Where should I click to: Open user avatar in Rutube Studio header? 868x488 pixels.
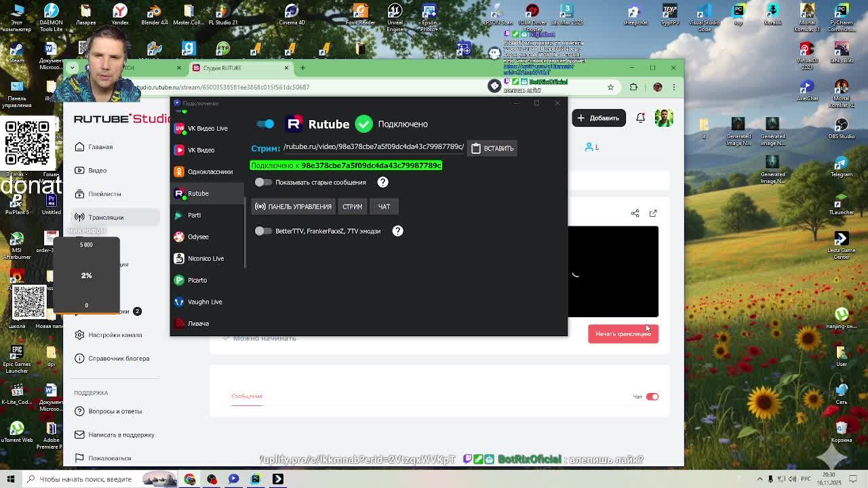click(664, 118)
